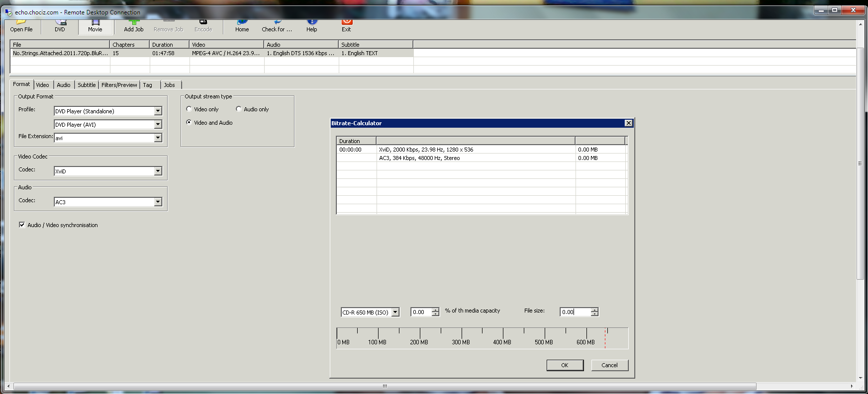Open the DVD Player (AVI) dropdown
This screenshot has height=394, width=868.
tap(158, 125)
